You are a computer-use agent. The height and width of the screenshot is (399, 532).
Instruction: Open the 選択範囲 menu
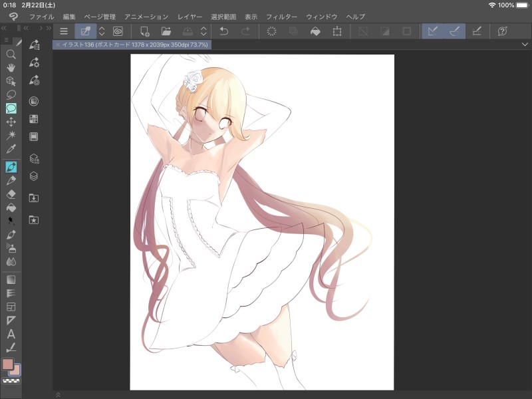coord(223,17)
